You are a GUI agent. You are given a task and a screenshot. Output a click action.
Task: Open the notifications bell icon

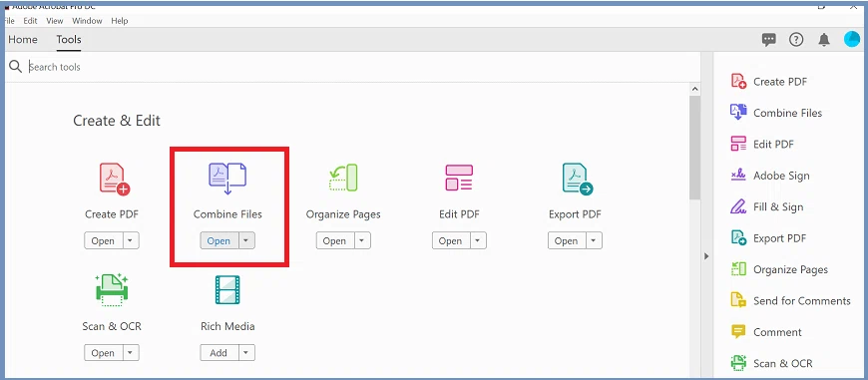(824, 39)
